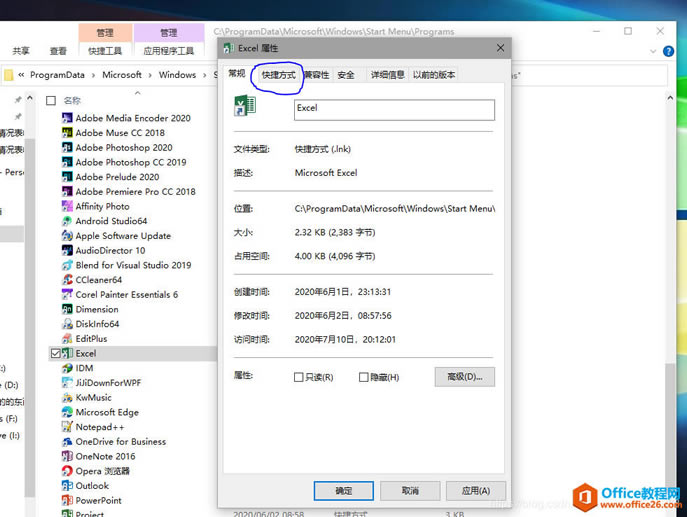Open breadcrumb dropdown after Microsoft

(x=150, y=75)
